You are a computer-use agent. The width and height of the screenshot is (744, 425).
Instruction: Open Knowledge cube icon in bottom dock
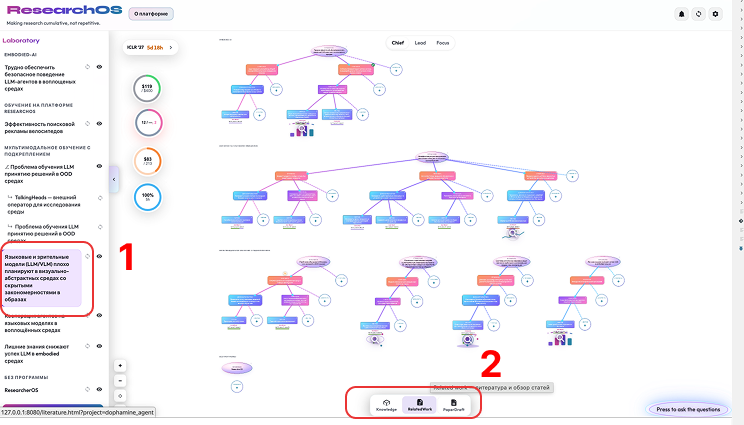386,405
